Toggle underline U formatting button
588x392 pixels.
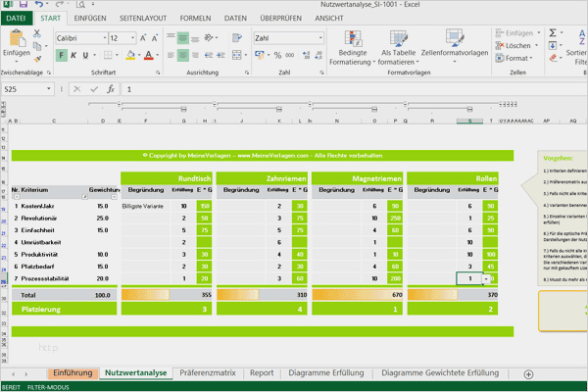tap(85, 55)
